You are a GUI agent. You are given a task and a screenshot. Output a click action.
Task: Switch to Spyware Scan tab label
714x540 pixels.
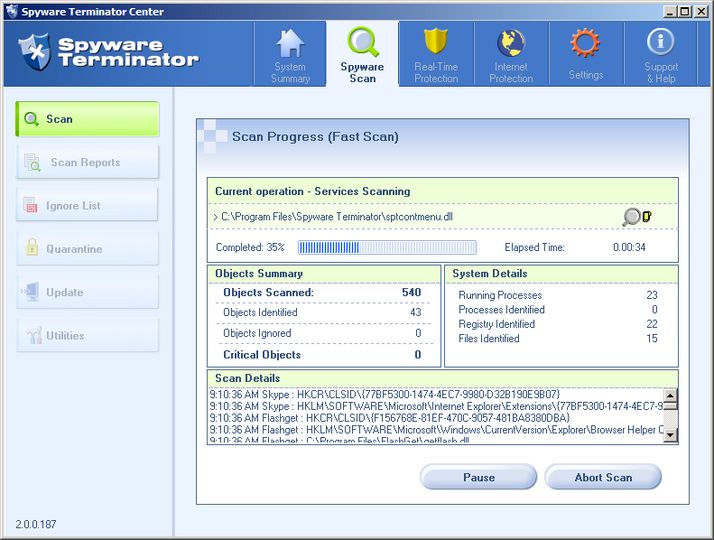(362, 72)
